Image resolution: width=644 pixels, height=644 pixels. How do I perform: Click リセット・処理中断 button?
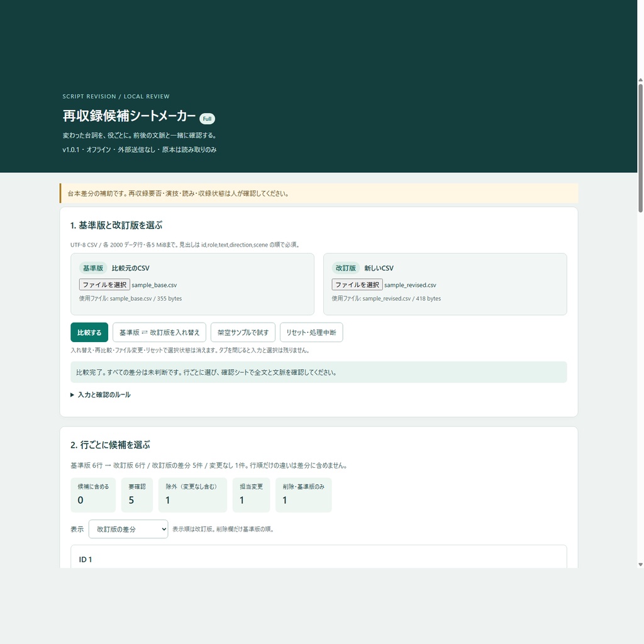click(x=311, y=332)
